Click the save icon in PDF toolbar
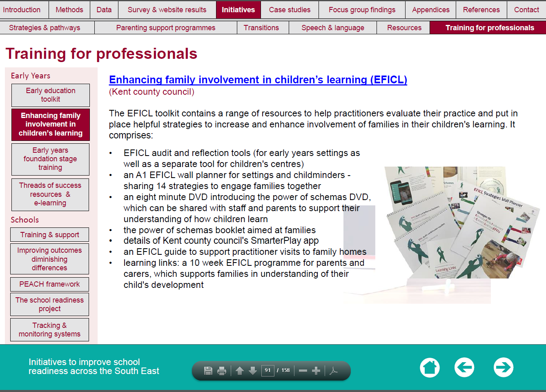546x392 pixels. coord(208,371)
